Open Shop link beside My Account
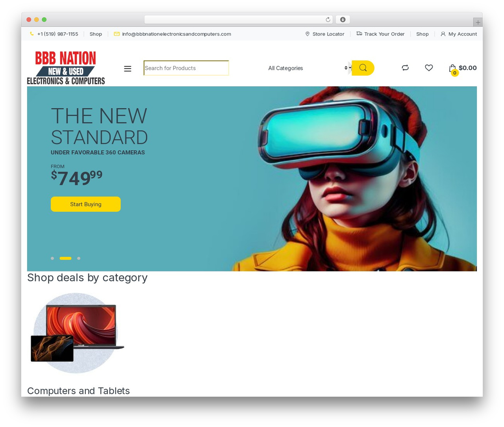This screenshot has width=504, height=427. (x=422, y=34)
